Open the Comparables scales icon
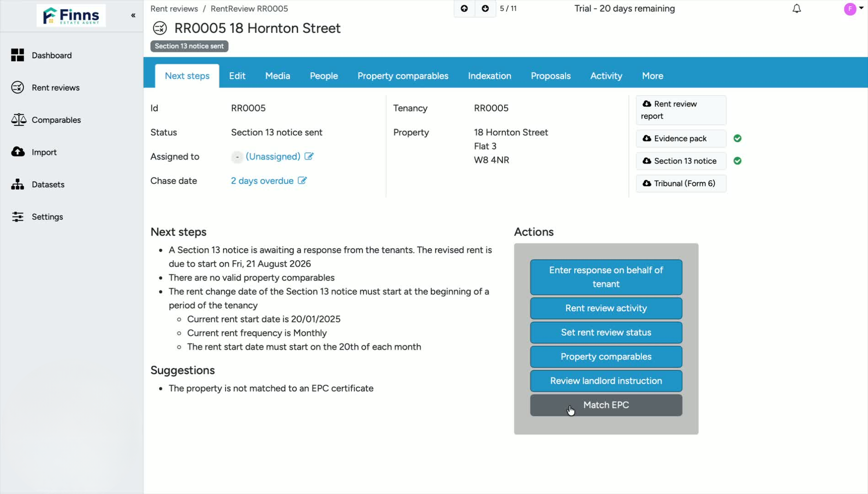868x494 pixels. click(x=18, y=120)
